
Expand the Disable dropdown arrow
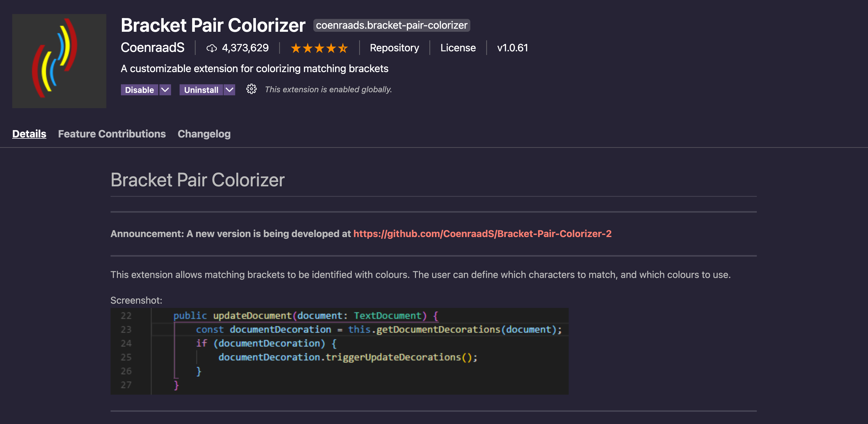[x=165, y=90]
